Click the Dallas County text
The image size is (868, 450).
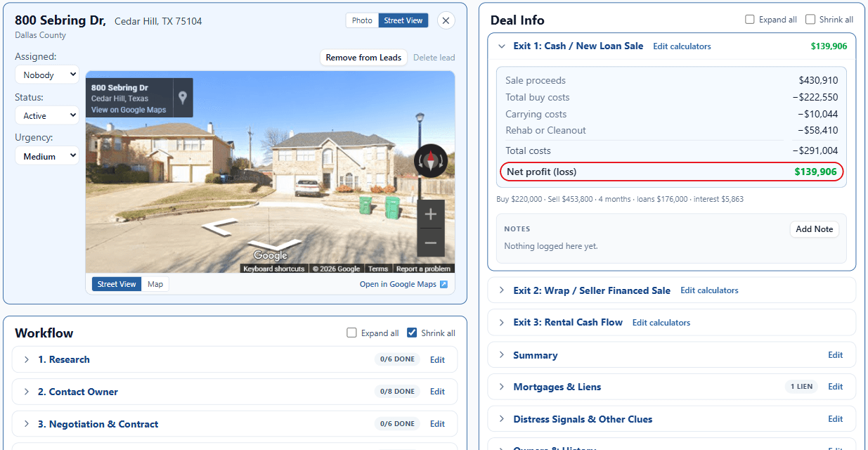(x=41, y=35)
